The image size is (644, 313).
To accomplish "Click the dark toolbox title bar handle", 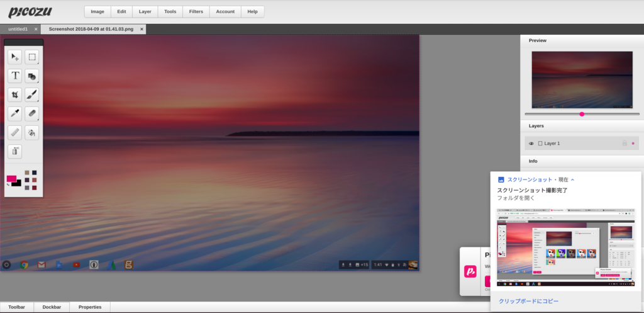I will (x=23, y=42).
